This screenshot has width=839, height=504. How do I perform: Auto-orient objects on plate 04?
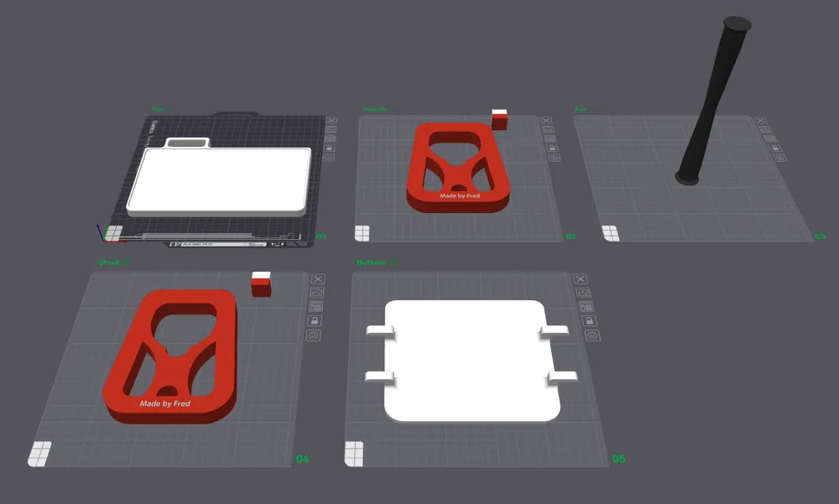pyautogui.click(x=317, y=293)
